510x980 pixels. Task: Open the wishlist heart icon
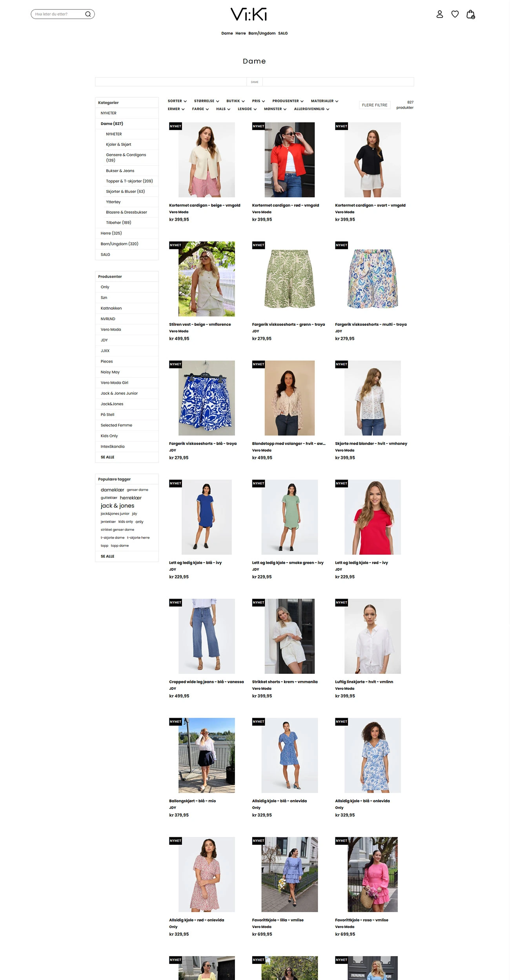pyautogui.click(x=455, y=14)
